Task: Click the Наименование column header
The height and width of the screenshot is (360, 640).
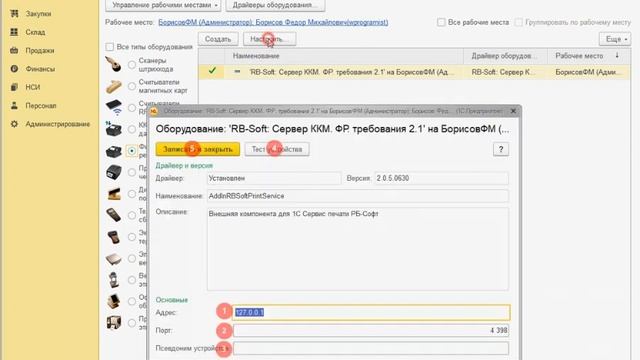Action: [x=344, y=56]
